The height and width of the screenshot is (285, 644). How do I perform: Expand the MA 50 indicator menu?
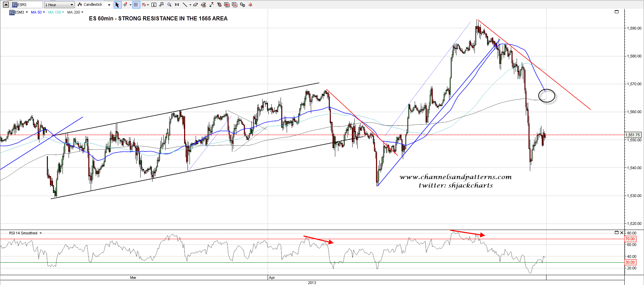(38, 12)
